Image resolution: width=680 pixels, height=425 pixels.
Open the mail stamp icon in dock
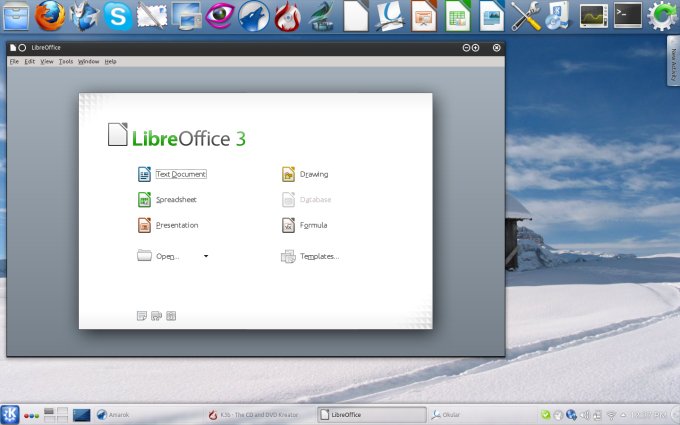click(x=152, y=16)
